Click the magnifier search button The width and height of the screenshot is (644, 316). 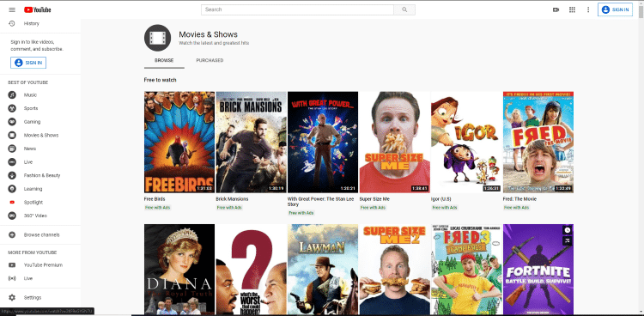click(404, 9)
